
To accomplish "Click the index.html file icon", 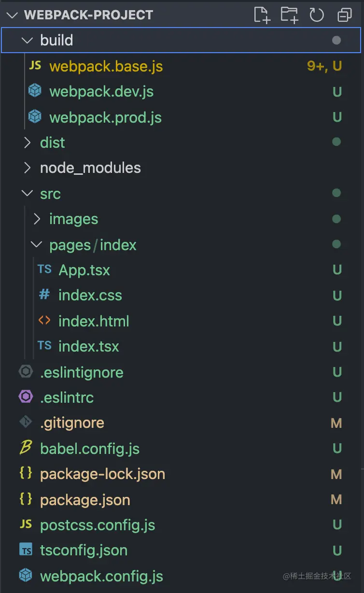I will coord(44,321).
